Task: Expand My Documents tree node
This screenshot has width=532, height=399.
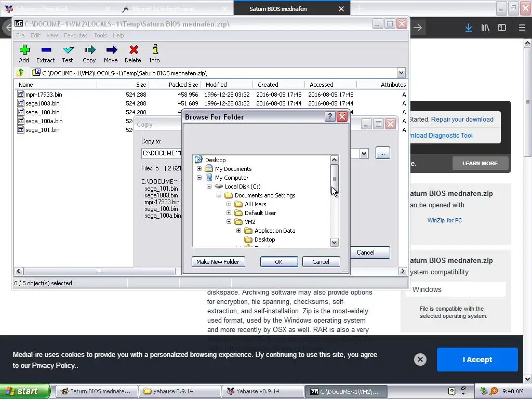Action: coord(199,169)
